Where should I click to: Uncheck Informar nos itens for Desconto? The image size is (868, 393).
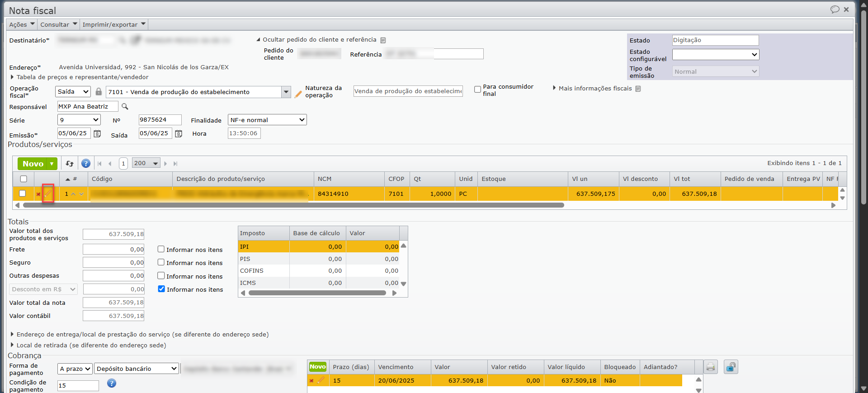161,289
